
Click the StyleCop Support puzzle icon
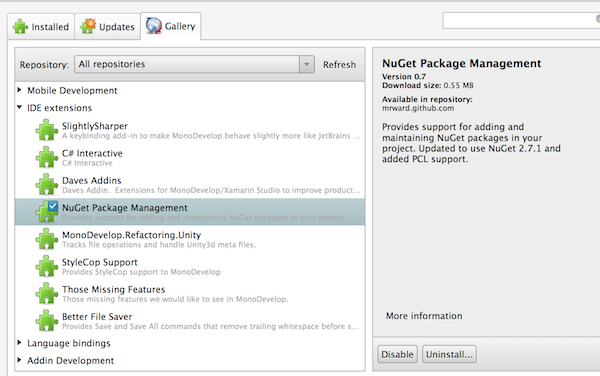[x=47, y=266]
